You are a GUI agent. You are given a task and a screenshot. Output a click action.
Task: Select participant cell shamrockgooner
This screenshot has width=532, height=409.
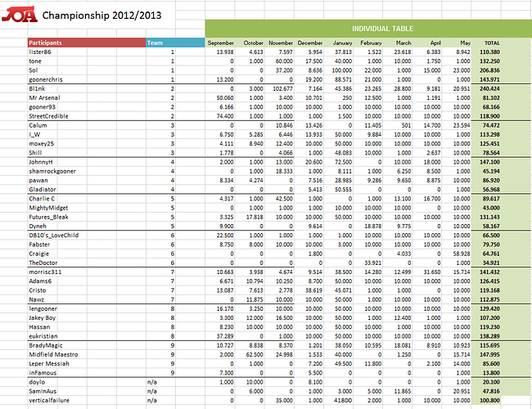[x=52, y=171]
